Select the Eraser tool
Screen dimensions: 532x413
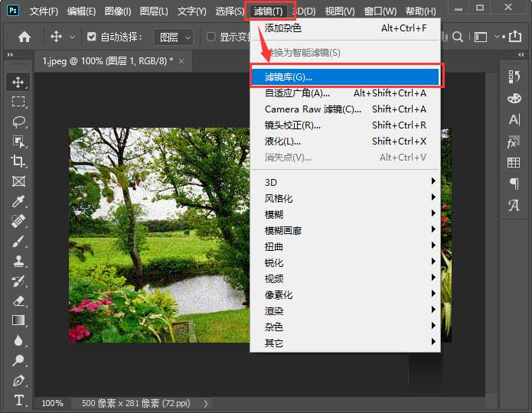(18, 301)
